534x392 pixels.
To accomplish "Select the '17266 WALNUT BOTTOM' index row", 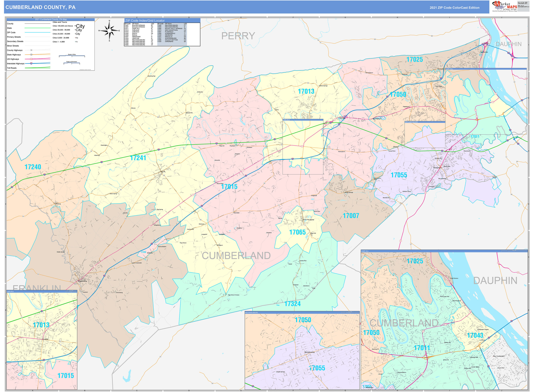I will click(x=172, y=40).
